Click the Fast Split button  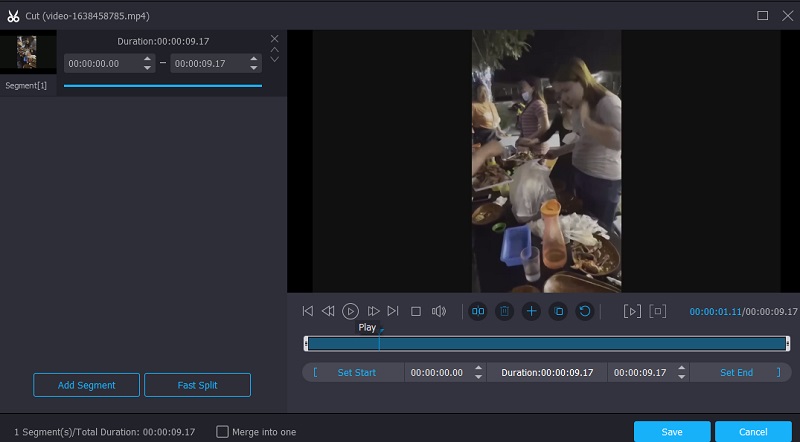click(x=197, y=385)
